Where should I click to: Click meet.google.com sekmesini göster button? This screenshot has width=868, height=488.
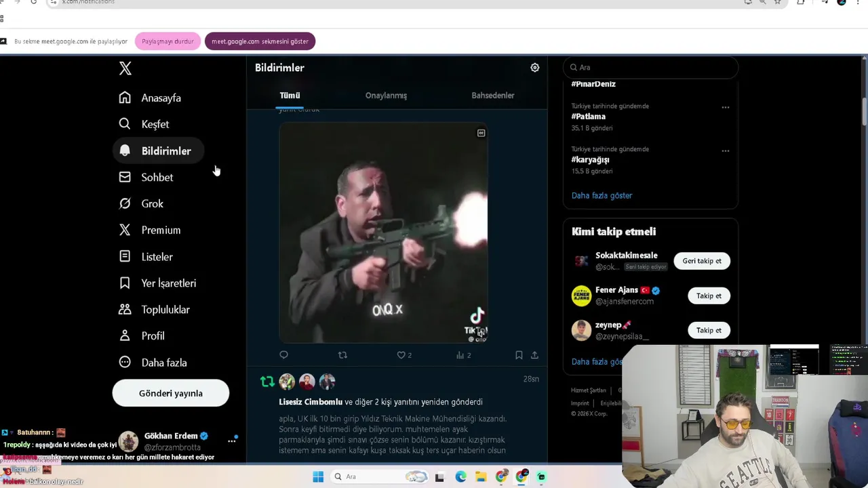260,41
